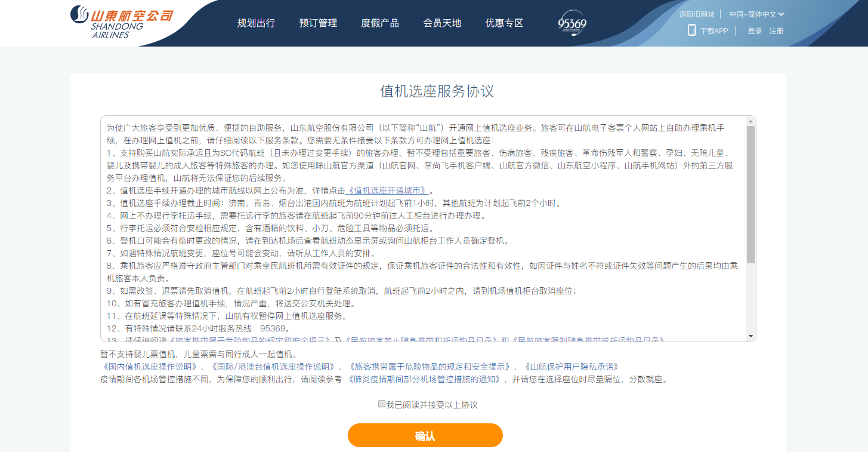This screenshot has height=452, width=868.
Task: Open the 会员天地 menu
Action: [442, 23]
